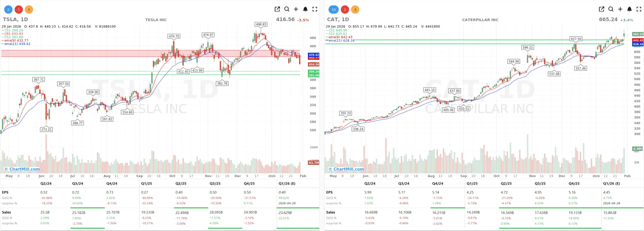Click the magnifier icon on TSLA chart

click(287, 9)
